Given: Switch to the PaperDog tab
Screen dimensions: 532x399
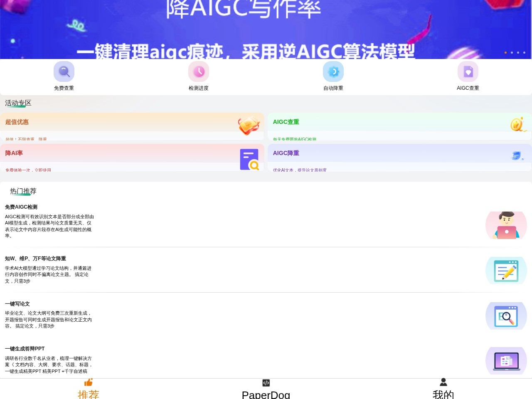Looking at the screenshot, I should click(266, 388).
